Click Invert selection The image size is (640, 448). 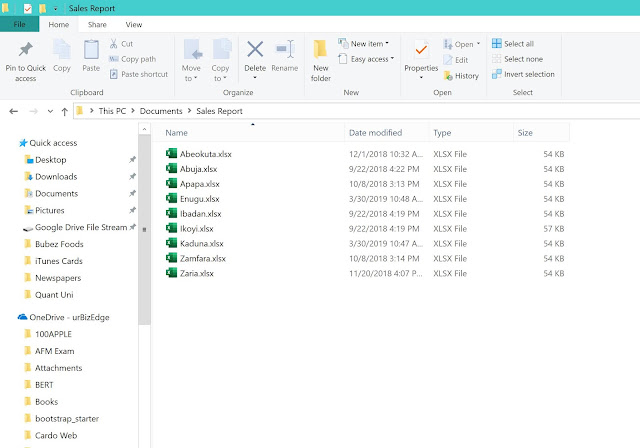[x=523, y=74]
